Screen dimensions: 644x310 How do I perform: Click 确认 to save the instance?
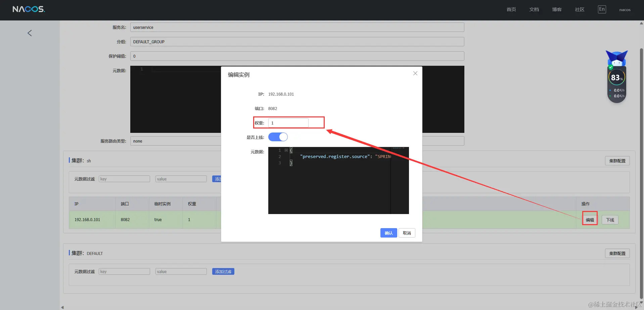tap(389, 233)
